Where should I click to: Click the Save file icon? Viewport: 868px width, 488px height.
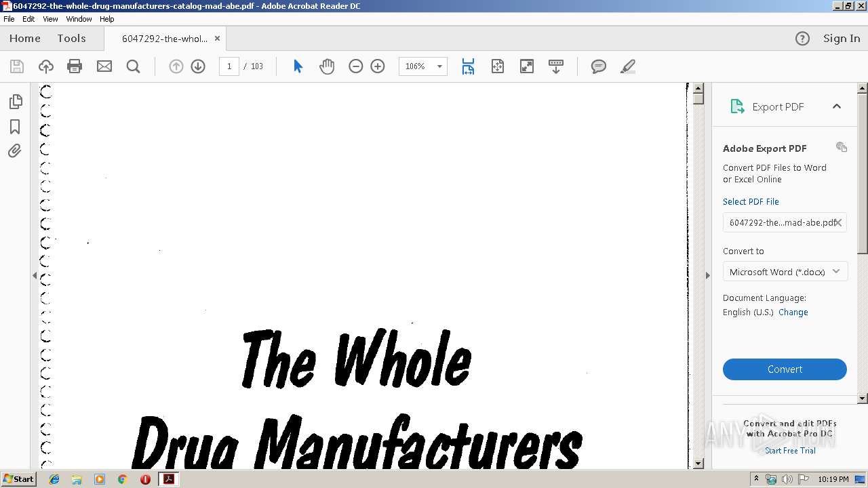17,66
